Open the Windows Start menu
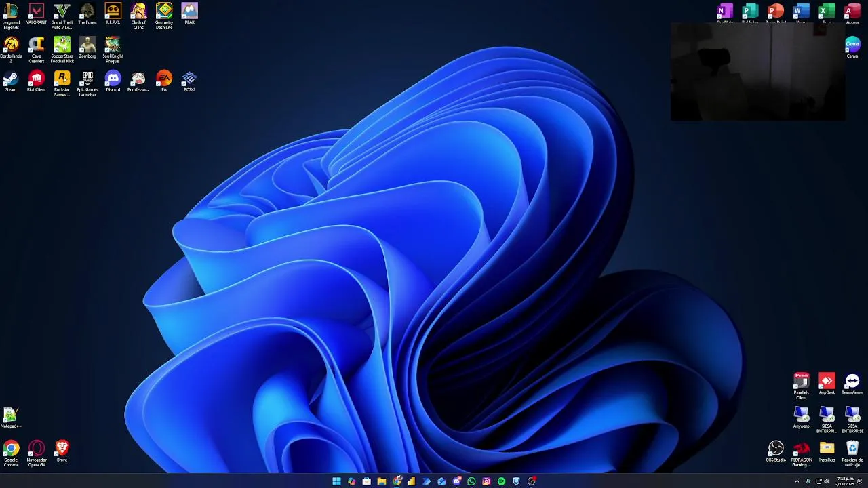The image size is (868, 488). tap(336, 481)
